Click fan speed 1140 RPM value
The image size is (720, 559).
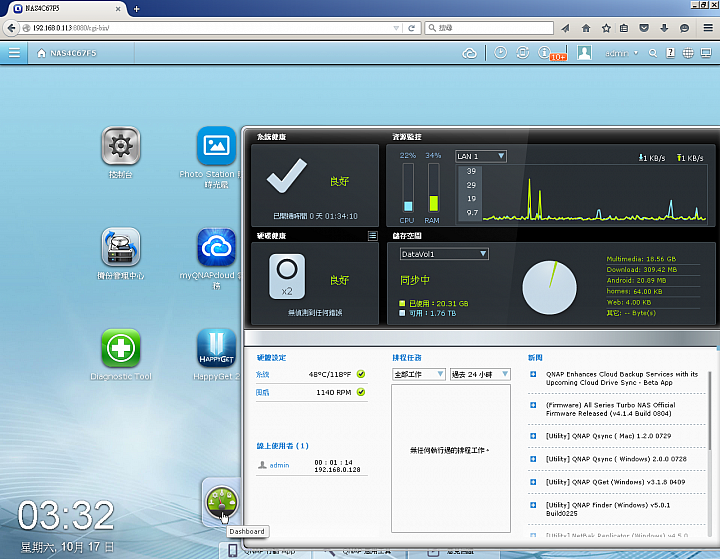click(334, 392)
